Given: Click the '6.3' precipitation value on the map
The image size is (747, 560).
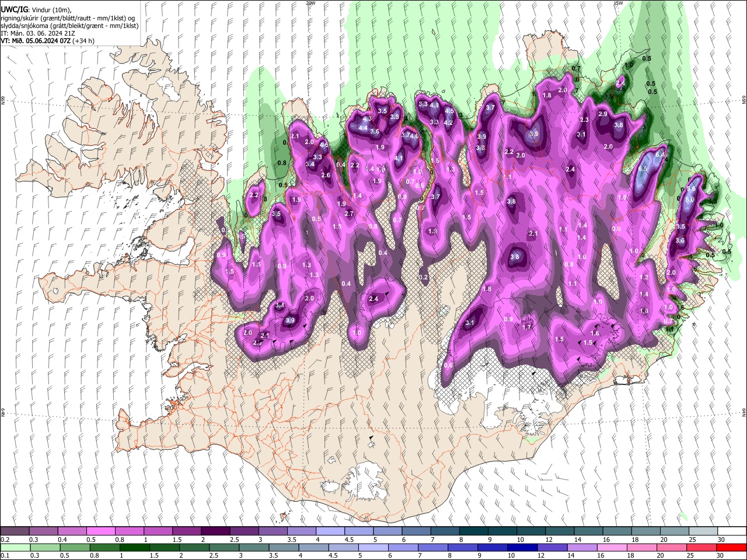Looking at the screenshot, I should coord(643,169).
